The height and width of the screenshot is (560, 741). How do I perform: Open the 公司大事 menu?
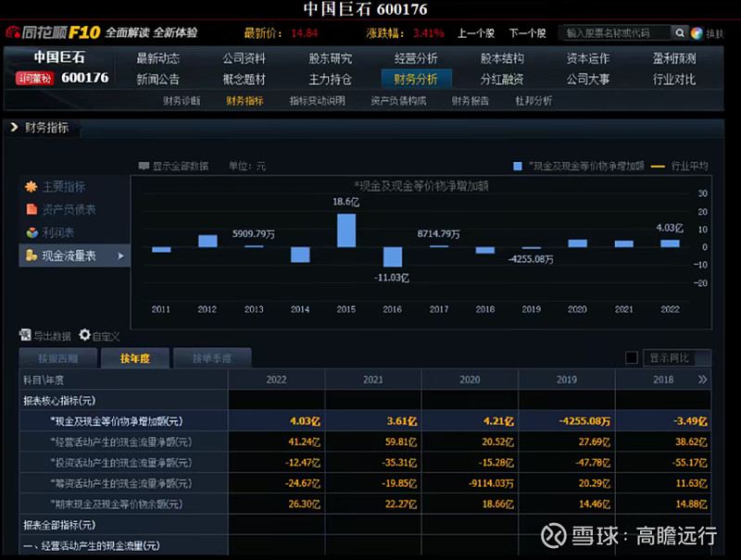(588, 80)
